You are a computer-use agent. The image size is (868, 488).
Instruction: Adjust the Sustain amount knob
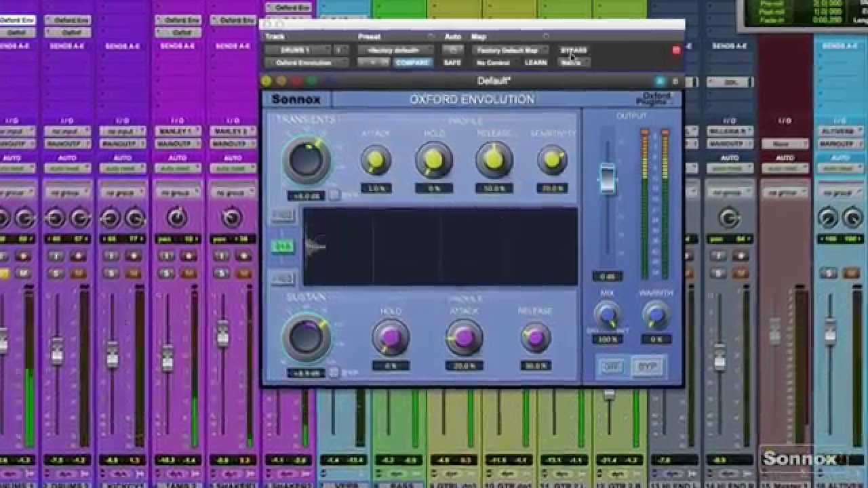(307, 337)
